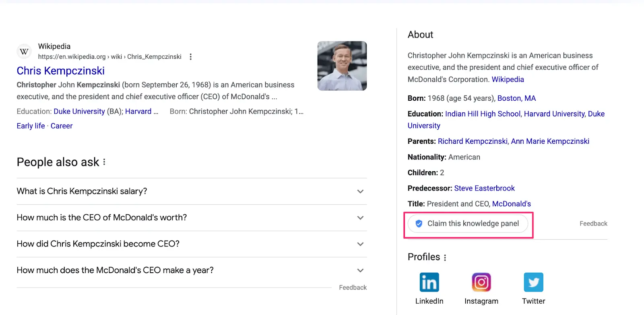Expand 'What is Chris Kempczinski salary?' question
This screenshot has height=315, width=644.
(x=192, y=191)
